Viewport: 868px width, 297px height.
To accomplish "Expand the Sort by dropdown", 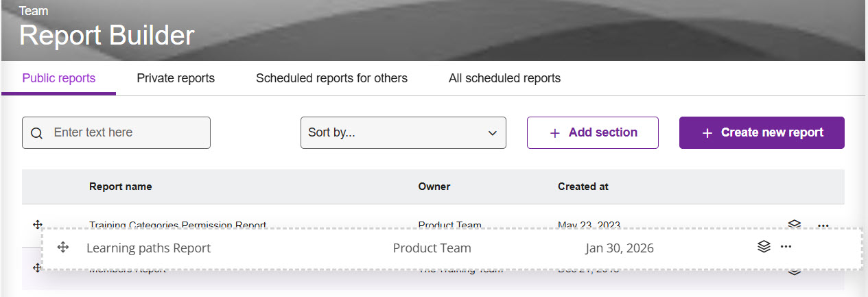I will click(403, 132).
